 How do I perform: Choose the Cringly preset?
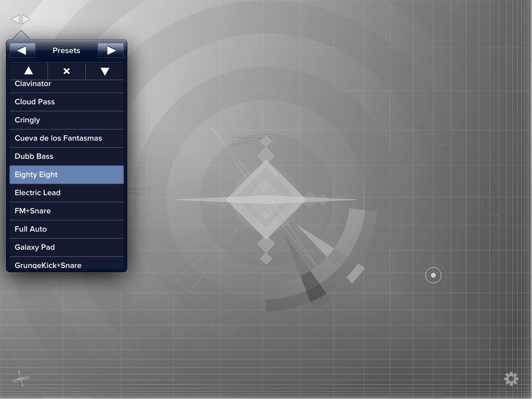66,120
